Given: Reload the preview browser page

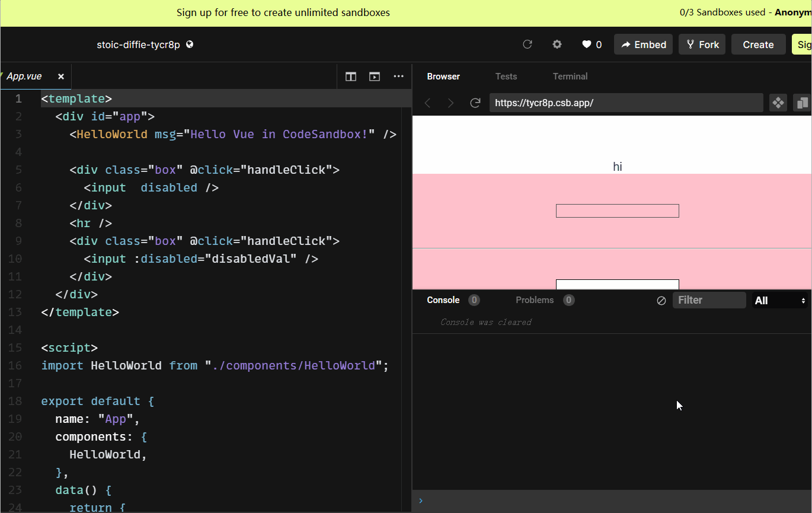Looking at the screenshot, I should (x=475, y=103).
